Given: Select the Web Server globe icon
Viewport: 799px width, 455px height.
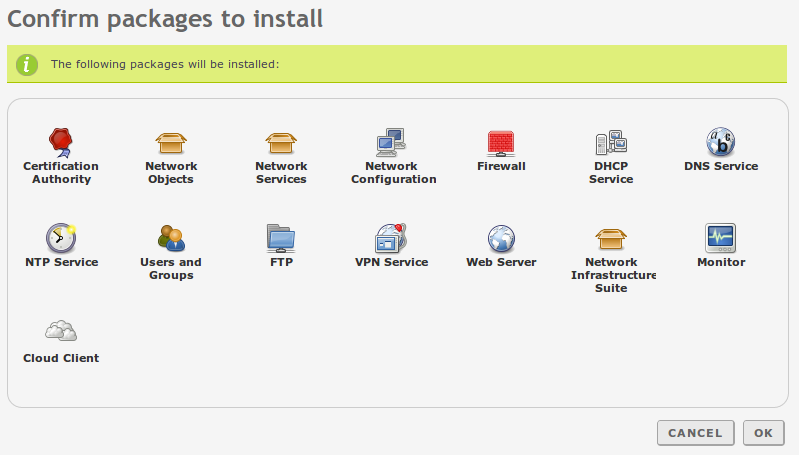Looking at the screenshot, I should (x=501, y=237).
